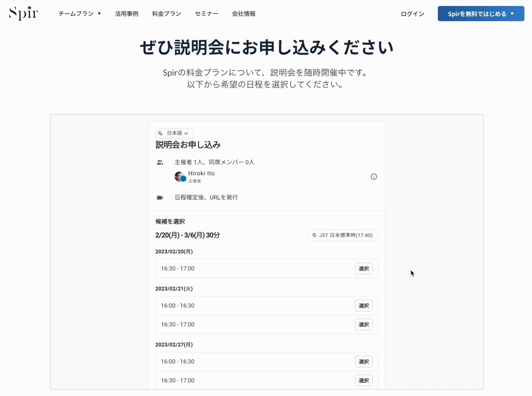Click the translate icon next to 日本語

click(160, 133)
